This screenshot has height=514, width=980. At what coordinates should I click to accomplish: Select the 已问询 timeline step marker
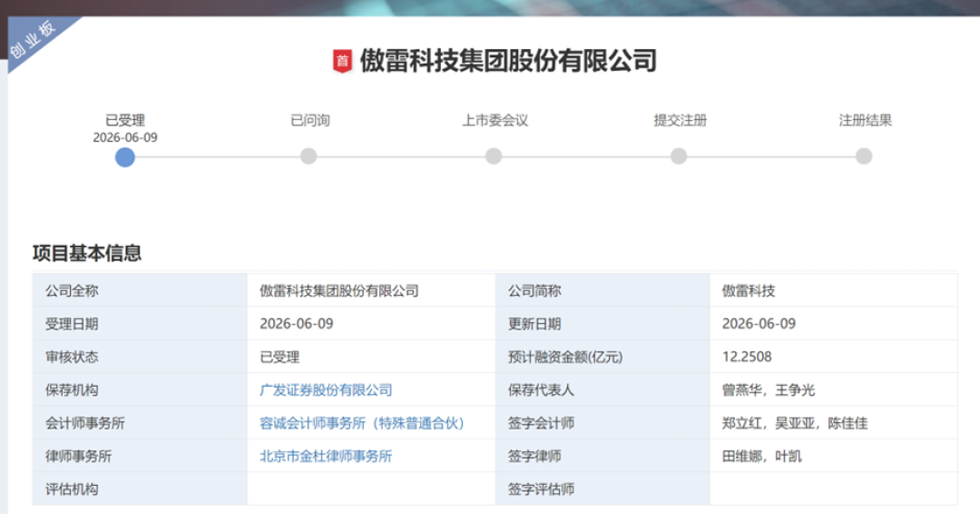coord(309,156)
